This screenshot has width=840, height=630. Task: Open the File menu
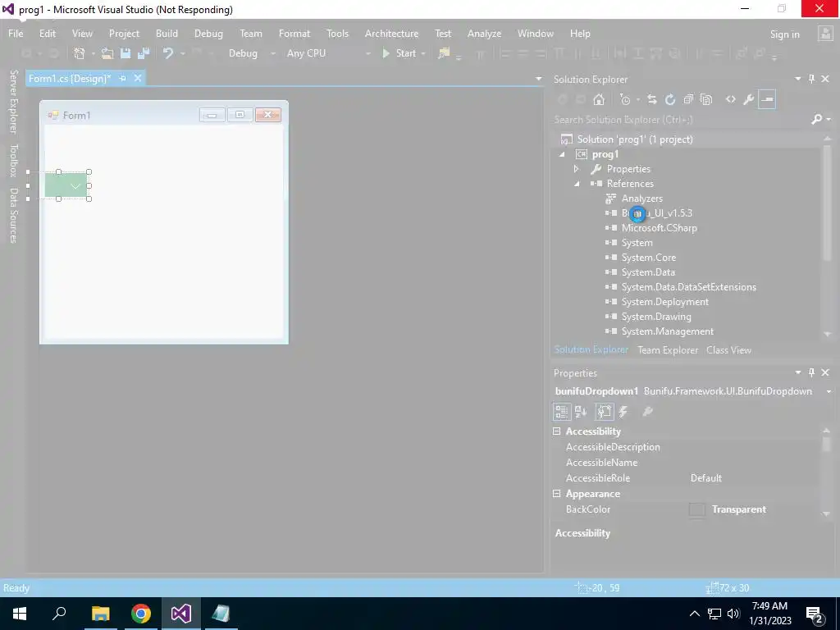[x=16, y=33]
